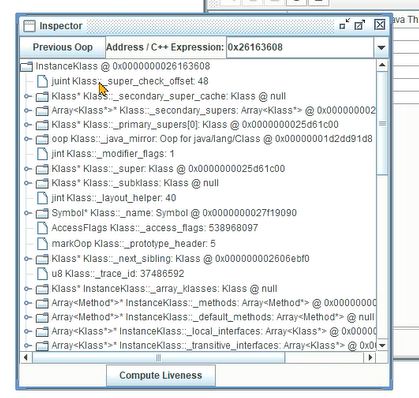419x398 pixels.
Task: Click document icon beside _super_check_offset
Action: [42, 81]
